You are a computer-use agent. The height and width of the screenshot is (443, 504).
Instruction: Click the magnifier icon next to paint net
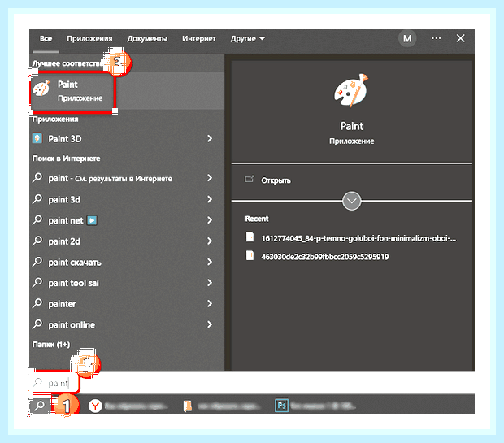point(37,220)
